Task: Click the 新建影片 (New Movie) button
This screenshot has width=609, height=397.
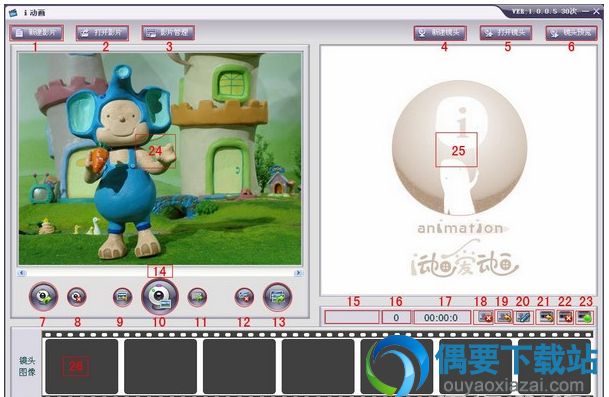Action: tap(37, 33)
